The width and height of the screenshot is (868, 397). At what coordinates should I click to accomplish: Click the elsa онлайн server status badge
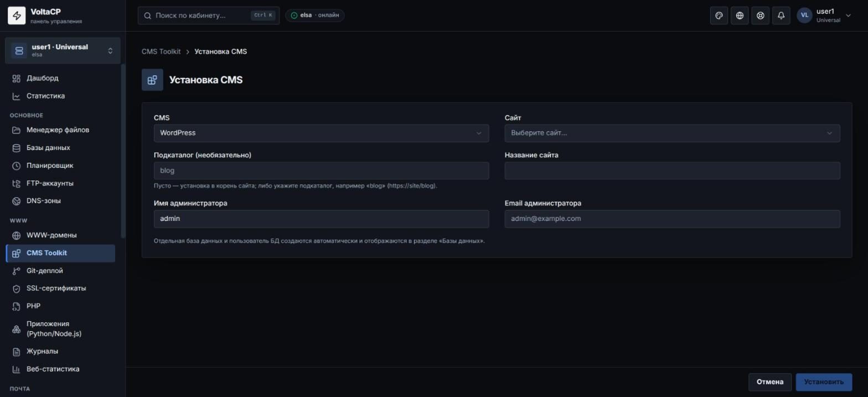pyautogui.click(x=315, y=16)
